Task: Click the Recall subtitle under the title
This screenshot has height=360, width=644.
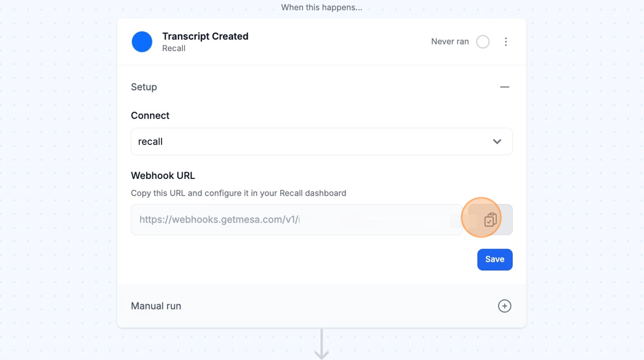Action: tap(174, 48)
